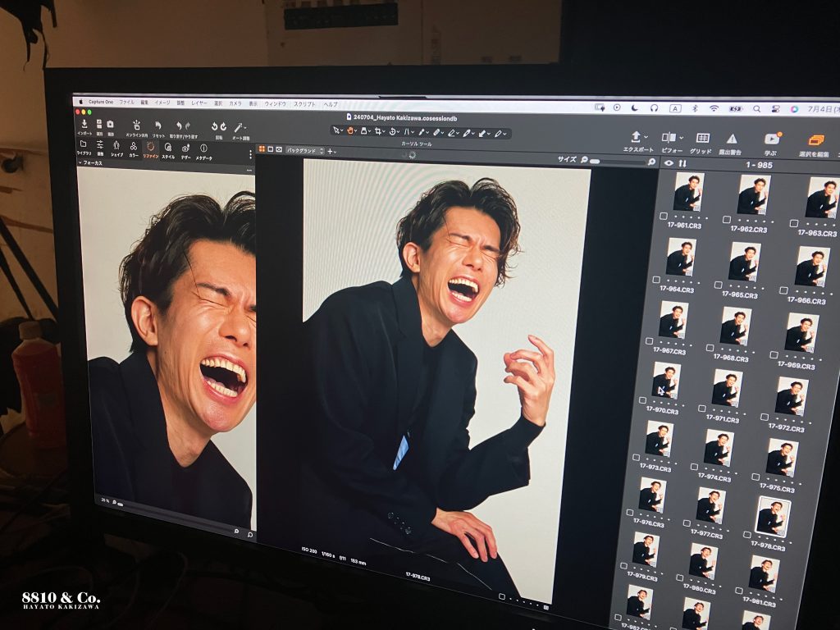The image size is (840, 630).
Task: Toggle the browser eye visibility icon
Action: tap(669, 163)
